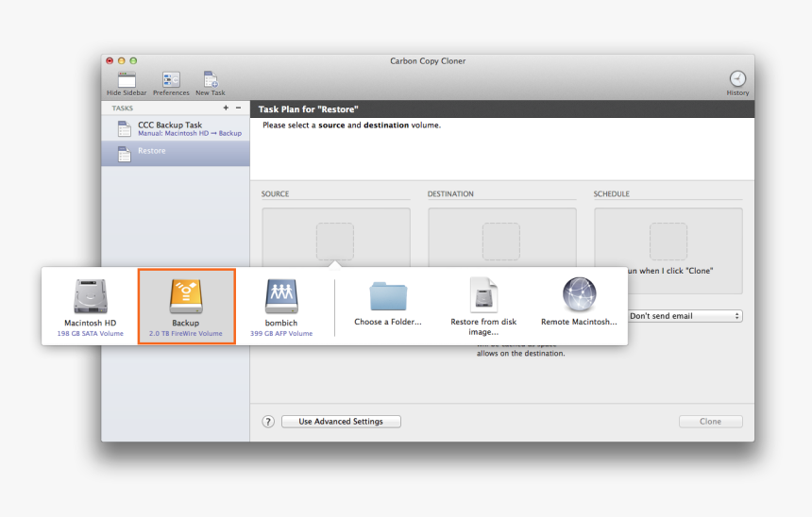The image size is (812, 517).
Task: Open the Don't send email dropdown
Action: tap(685, 316)
